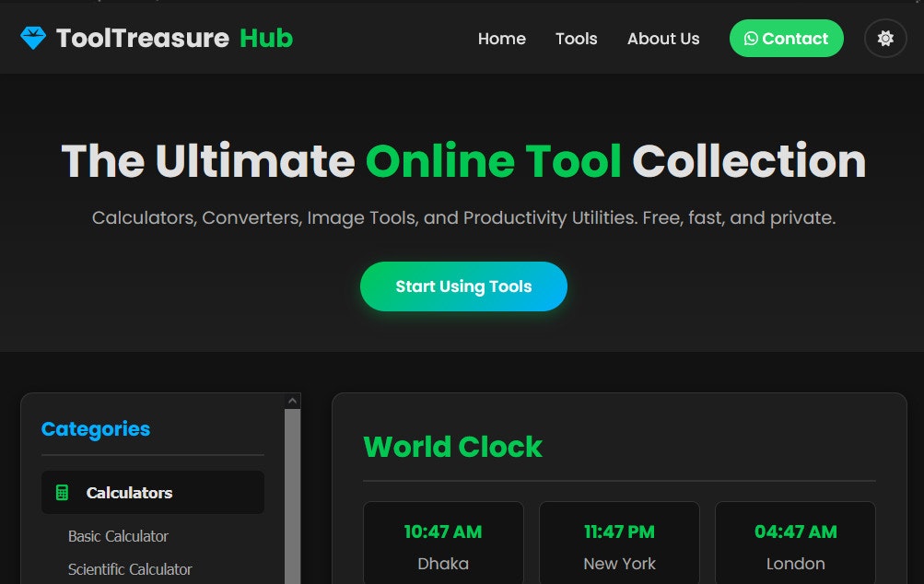
Task: Click the WhatsApp icon inside the Contact button
Action: click(x=752, y=39)
